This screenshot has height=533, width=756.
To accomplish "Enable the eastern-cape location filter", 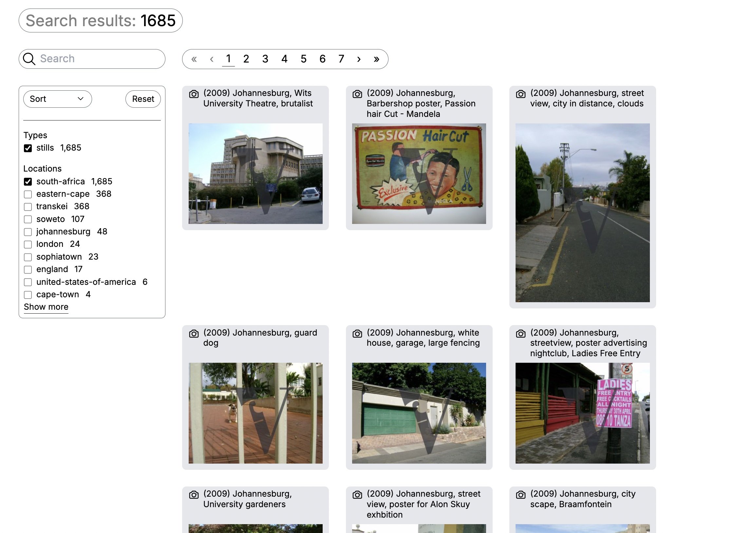I will [28, 194].
